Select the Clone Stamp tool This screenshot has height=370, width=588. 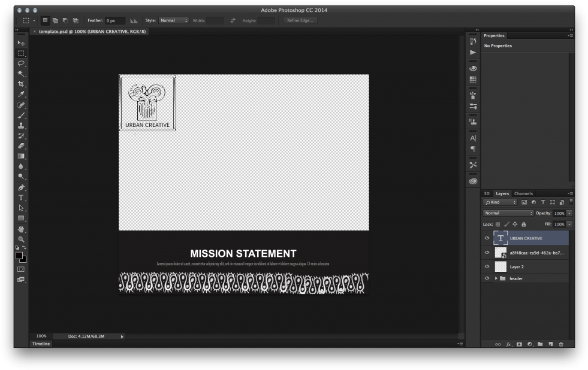pyautogui.click(x=21, y=124)
